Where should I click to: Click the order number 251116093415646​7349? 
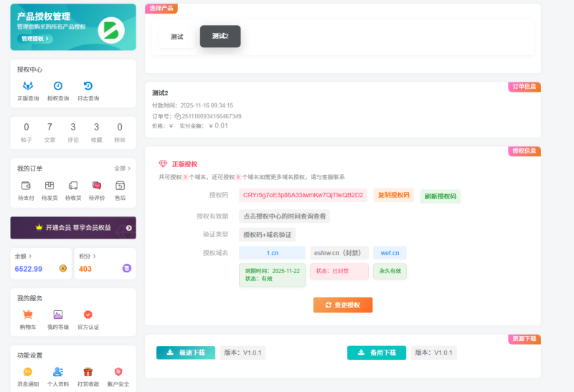tap(212, 116)
